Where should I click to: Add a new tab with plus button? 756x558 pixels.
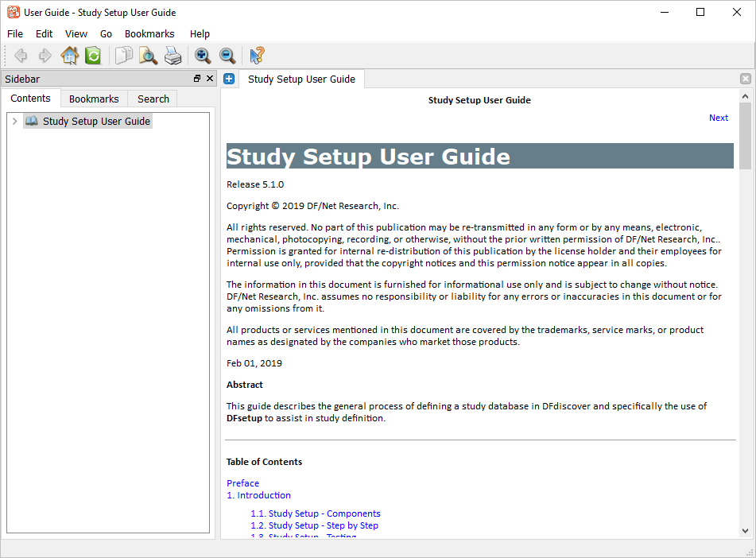229,79
